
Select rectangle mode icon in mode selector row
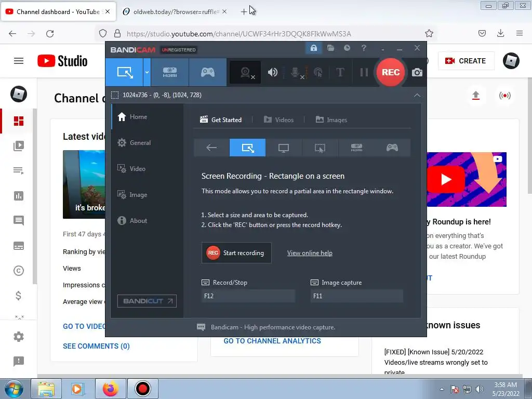(x=247, y=148)
